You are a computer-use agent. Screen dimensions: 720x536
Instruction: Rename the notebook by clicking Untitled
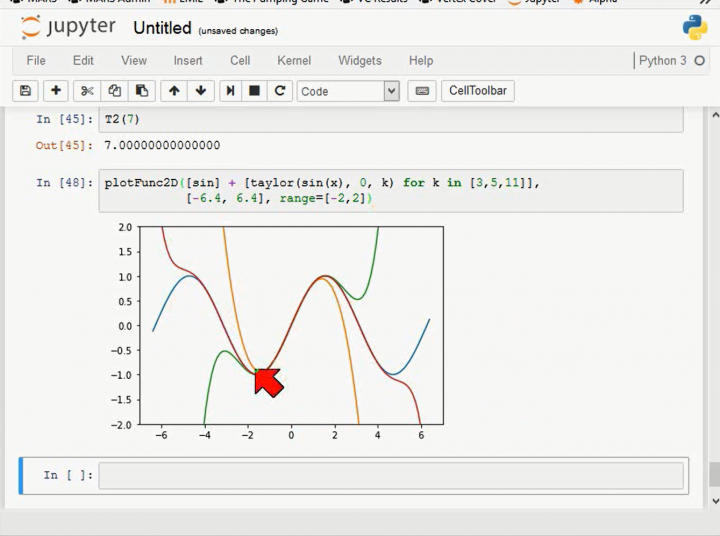163,28
